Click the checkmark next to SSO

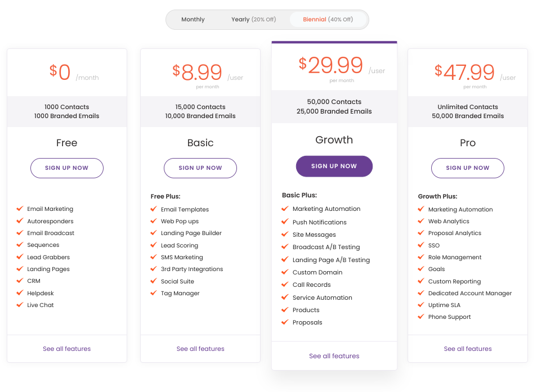(420, 245)
